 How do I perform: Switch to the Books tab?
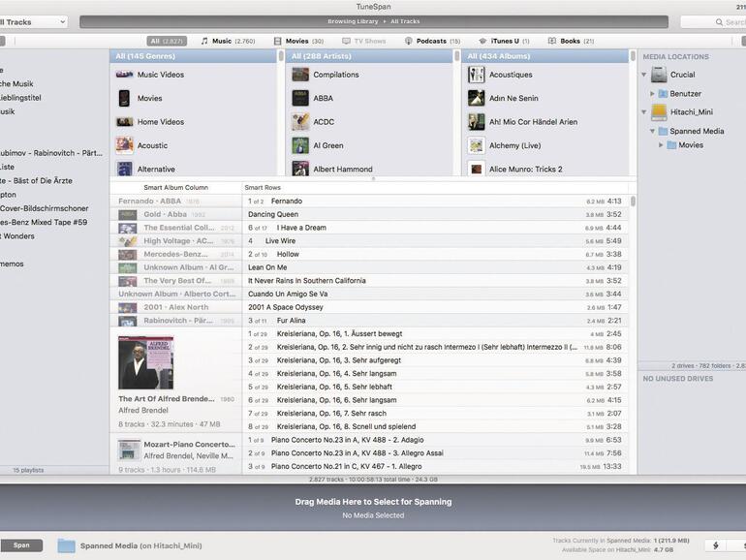(x=571, y=42)
